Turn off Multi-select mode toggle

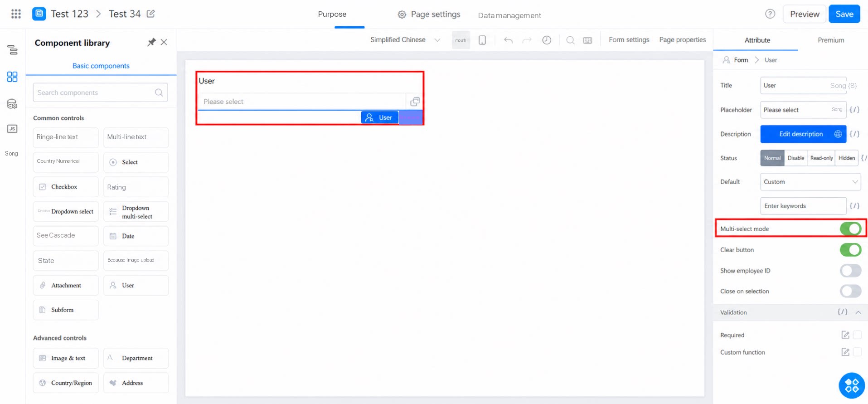[850, 229]
